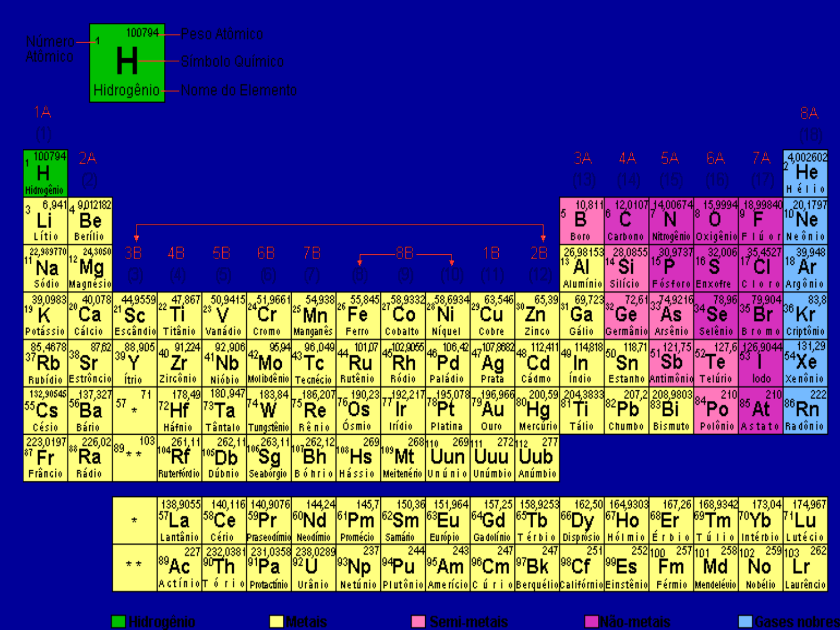Click the 'Número Atômico' label
Image resolution: width=840 pixels, height=630 pixels.
[x=50, y=49]
